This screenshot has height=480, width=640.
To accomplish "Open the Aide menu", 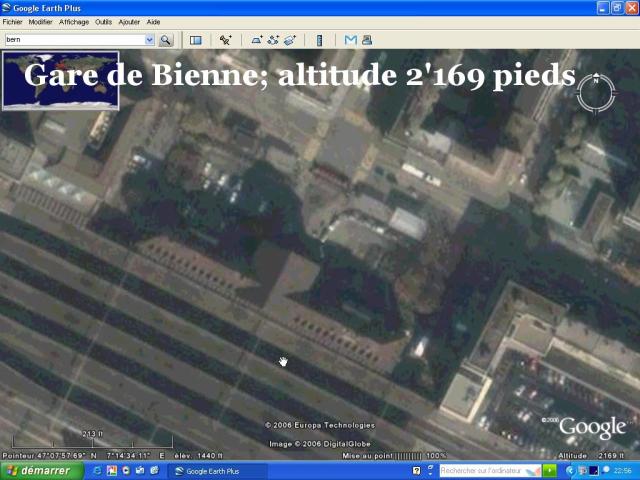I will pyautogui.click(x=153, y=22).
